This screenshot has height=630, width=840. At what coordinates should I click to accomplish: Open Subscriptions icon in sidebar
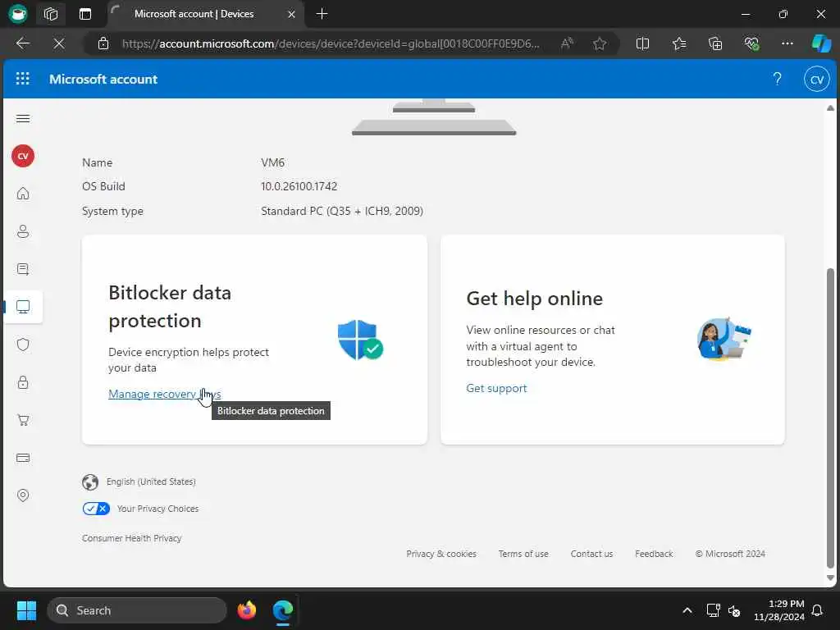[23, 269]
